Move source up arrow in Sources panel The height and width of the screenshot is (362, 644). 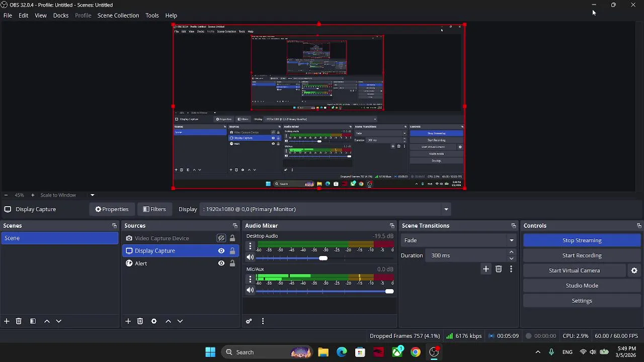168,321
